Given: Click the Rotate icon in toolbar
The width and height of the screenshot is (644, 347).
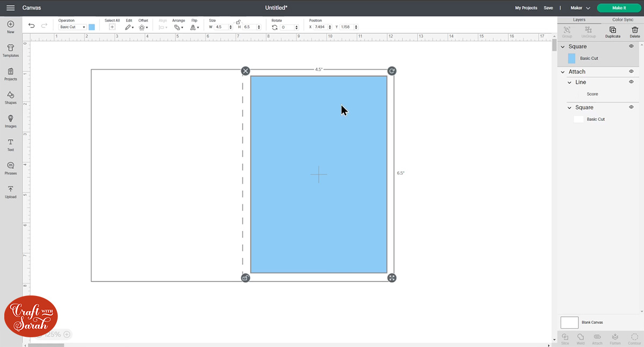Looking at the screenshot, I should pos(275,27).
